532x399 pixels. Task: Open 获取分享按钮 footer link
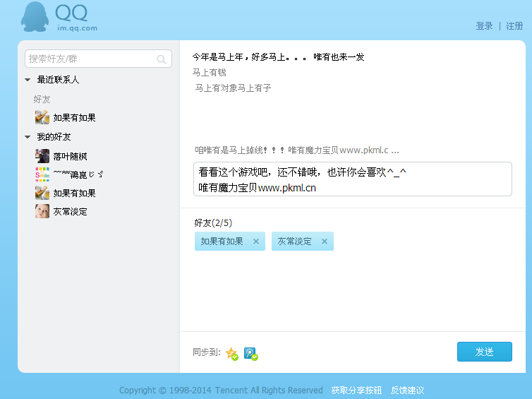pos(356,391)
